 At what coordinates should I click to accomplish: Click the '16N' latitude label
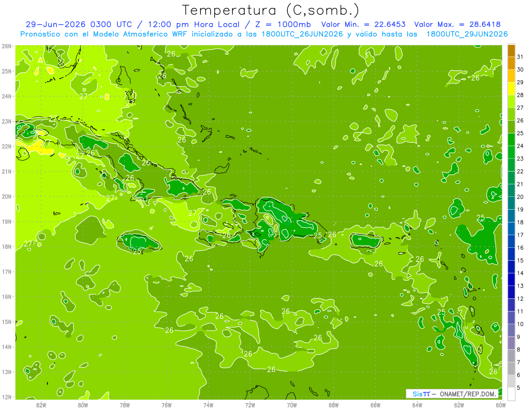point(7,297)
